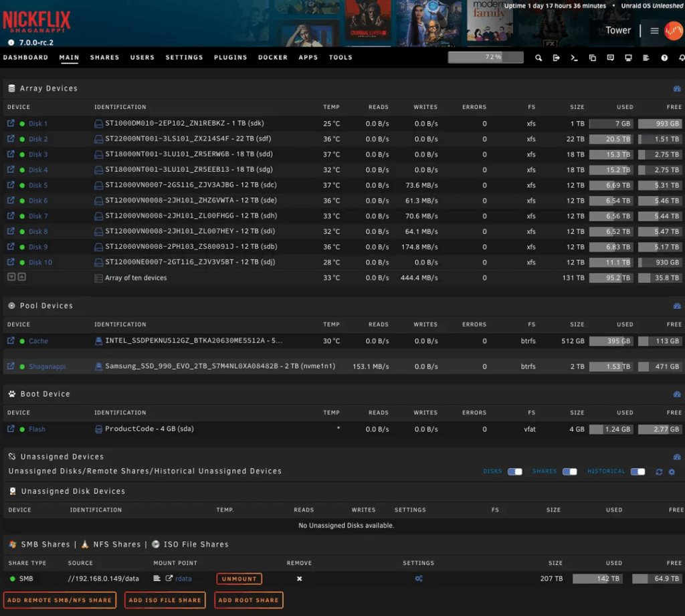Image resolution: width=685 pixels, height=616 pixels.
Task: Toggle the Shares switch
Action: 570,472
